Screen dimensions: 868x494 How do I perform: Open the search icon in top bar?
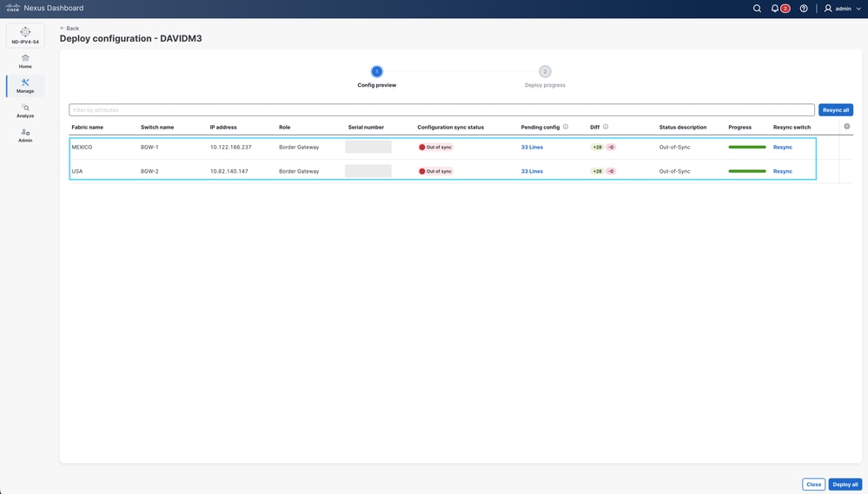point(757,9)
